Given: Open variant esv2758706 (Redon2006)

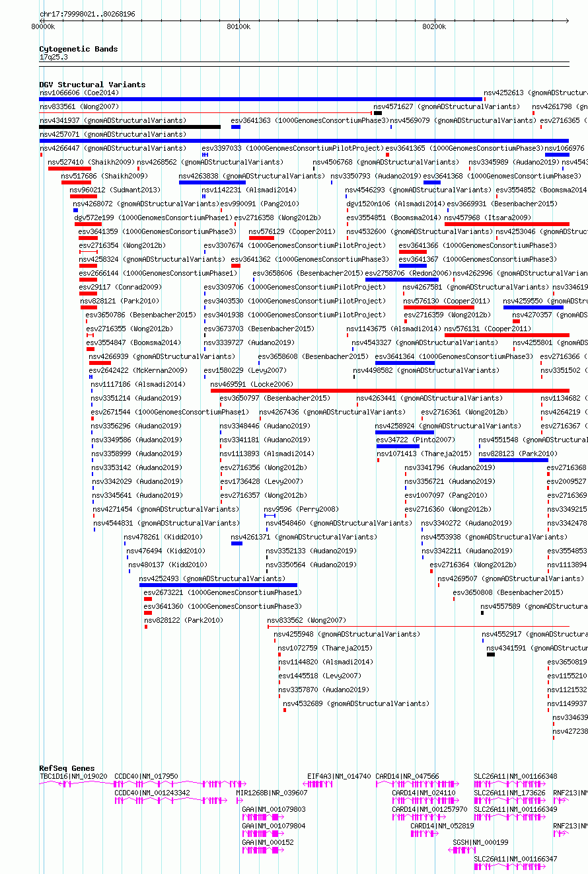Looking at the screenshot, I should [x=408, y=273].
